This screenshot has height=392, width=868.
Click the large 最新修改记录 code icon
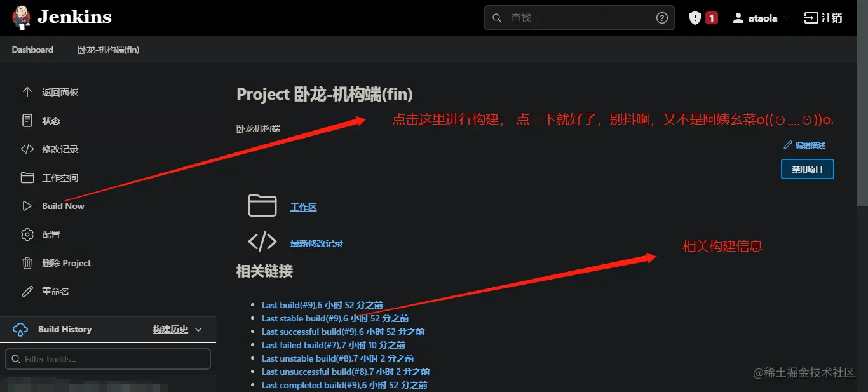pos(262,242)
